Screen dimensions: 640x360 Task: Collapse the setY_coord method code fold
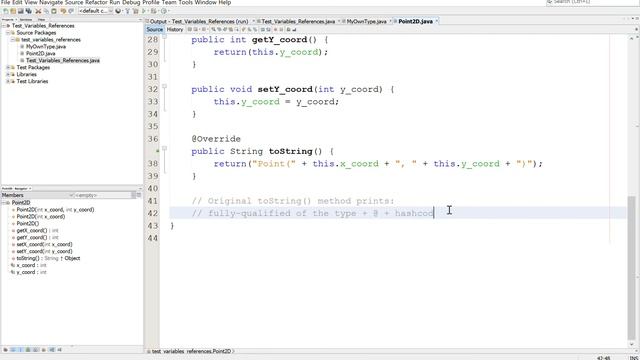[x=164, y=87]
